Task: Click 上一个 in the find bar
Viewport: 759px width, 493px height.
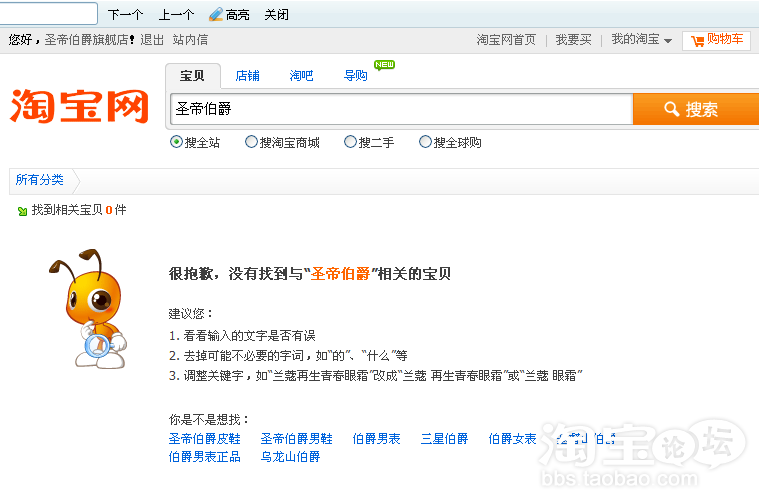Action: click(x=177, y=15)
